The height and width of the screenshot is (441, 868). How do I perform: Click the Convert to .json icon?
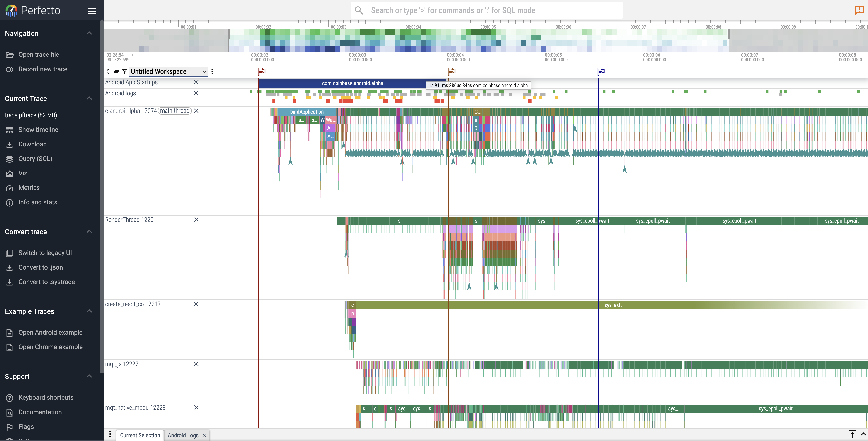10,268
